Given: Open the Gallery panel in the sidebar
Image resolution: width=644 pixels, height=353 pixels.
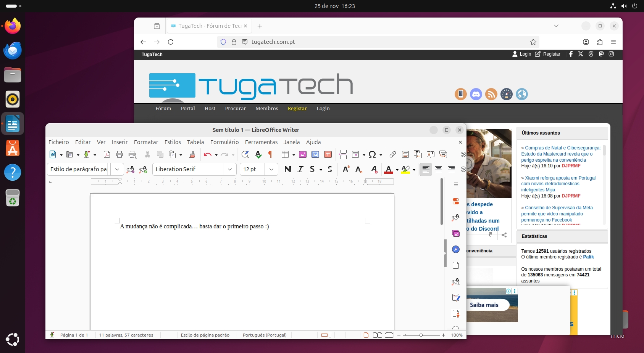Looking at the screenshot, I should point(456,233).
